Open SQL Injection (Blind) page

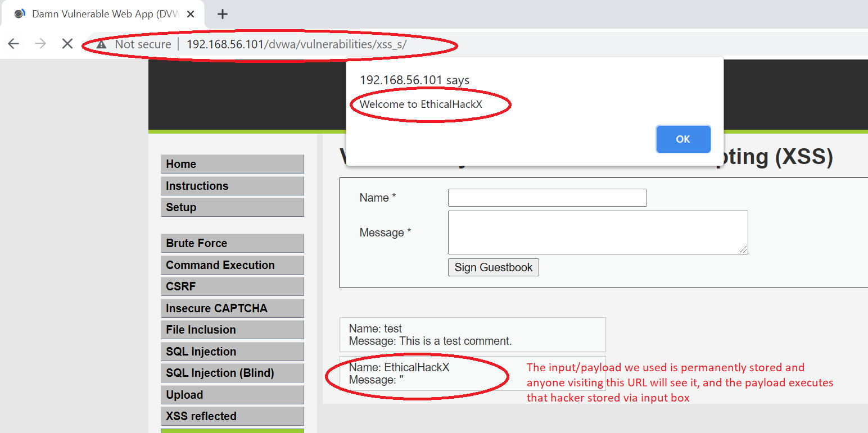coord(232,373)
